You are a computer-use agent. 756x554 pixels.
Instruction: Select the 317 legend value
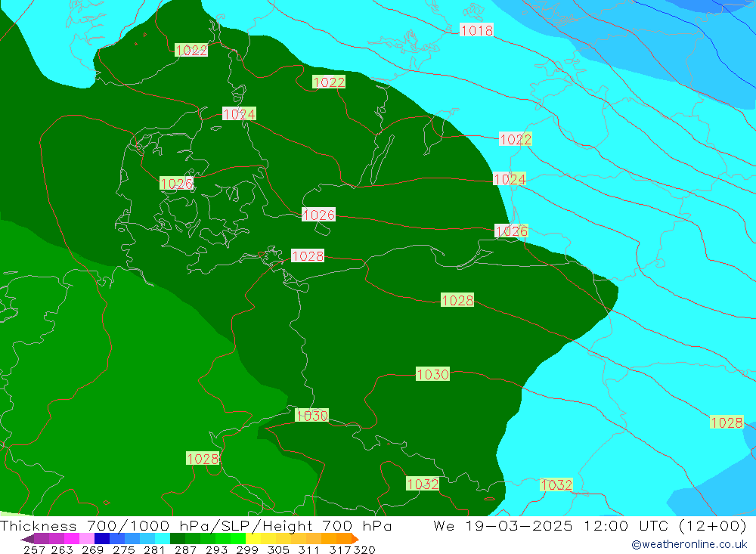click(340, 549)
